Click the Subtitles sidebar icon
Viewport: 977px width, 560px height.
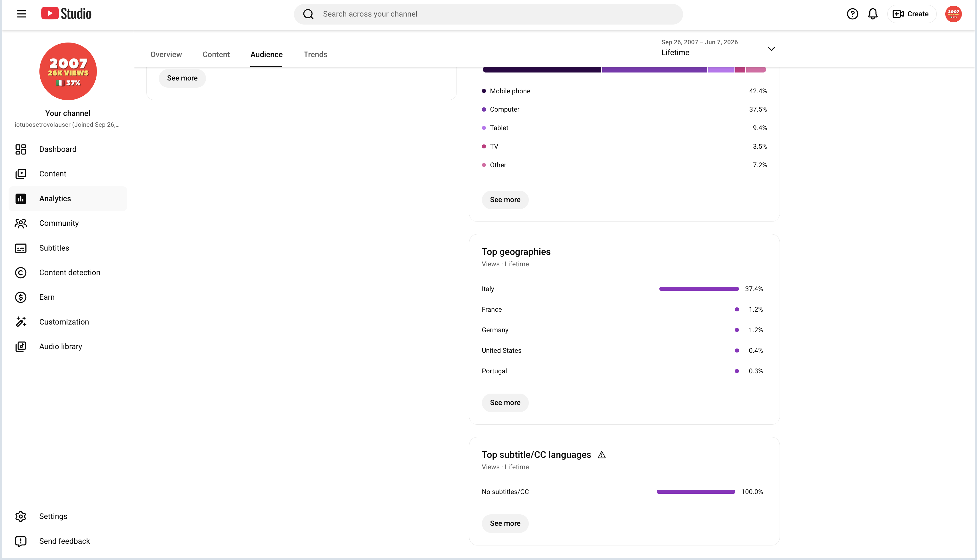coord(21,248)
